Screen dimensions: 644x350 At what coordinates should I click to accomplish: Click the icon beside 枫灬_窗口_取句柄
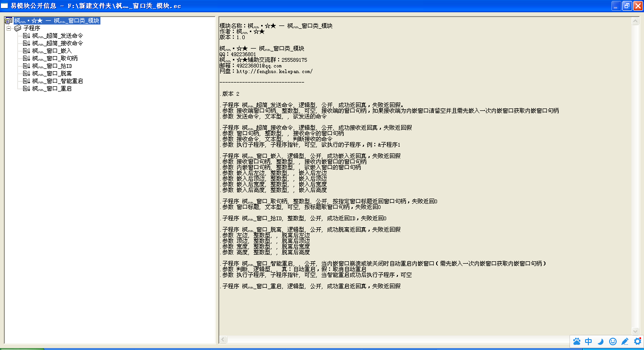point(26,58)
